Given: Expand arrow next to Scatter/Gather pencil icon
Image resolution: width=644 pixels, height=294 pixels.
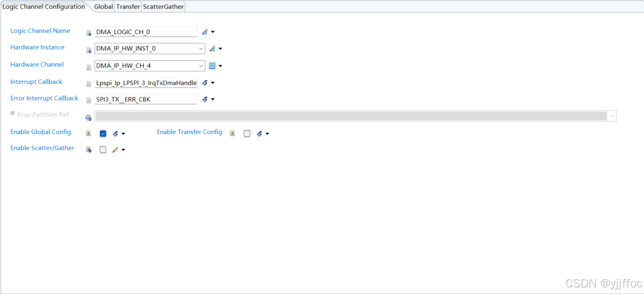Looking at the screenshot, I should [x=123, y=150].
